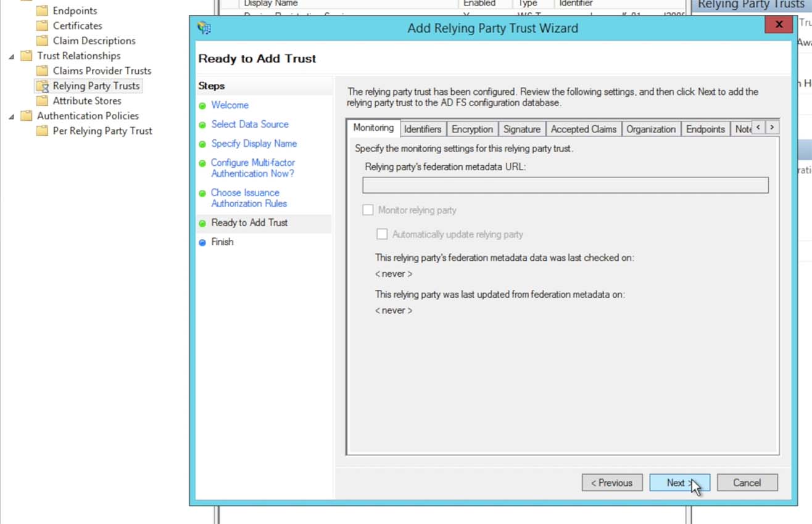The width and height of the screenshot is (812, 524).
Task: Click the federation metadata URL field
Action: 565,185
